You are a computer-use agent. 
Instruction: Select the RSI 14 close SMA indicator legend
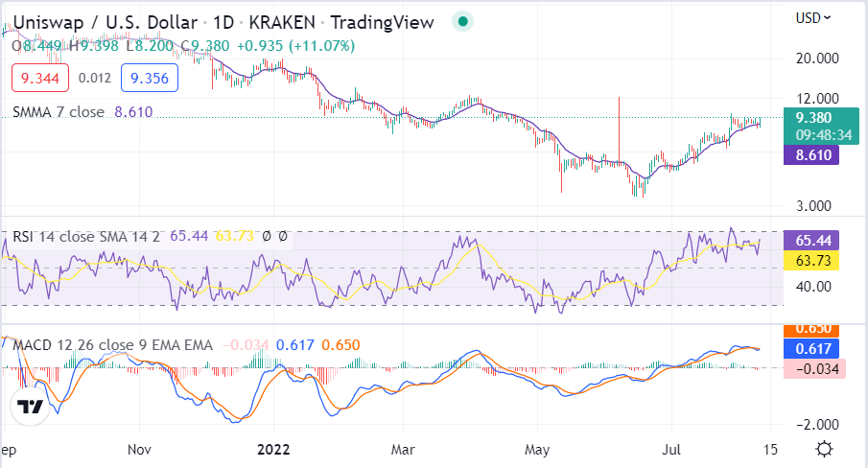coord(85,237)
